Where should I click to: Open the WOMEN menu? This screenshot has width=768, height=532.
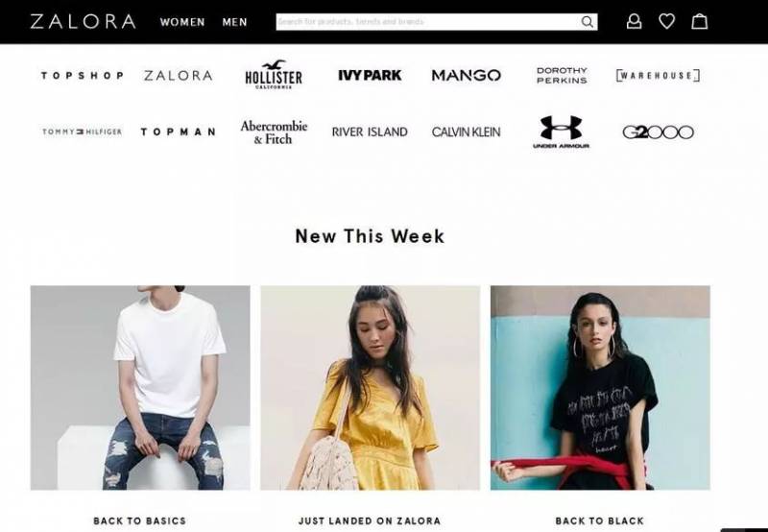click(x=182, y=22)
